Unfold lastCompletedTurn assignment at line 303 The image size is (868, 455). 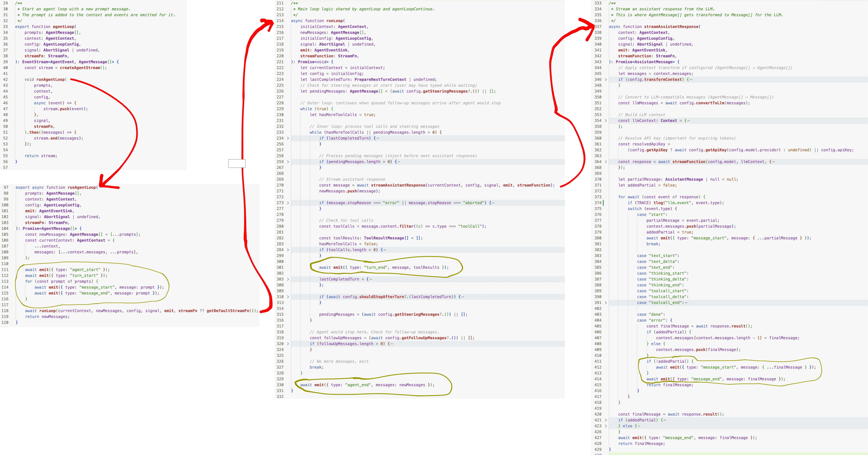(288, 279)
